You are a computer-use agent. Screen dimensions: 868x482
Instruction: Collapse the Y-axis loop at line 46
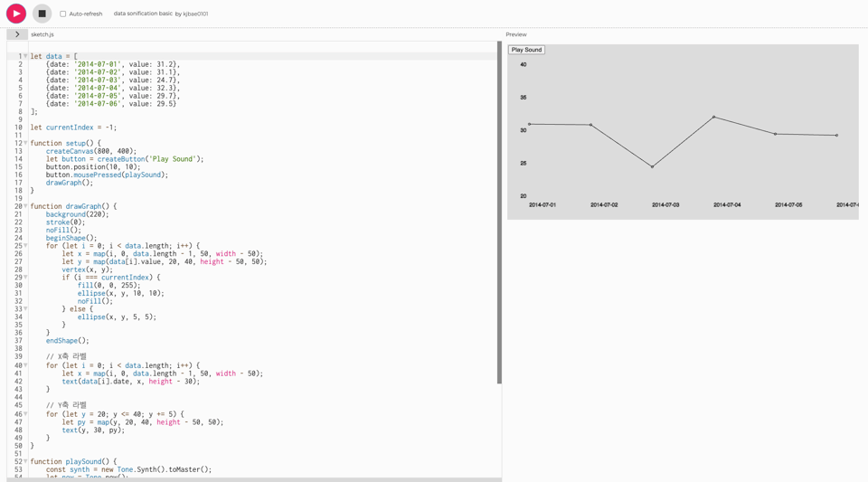pos(25,413)
